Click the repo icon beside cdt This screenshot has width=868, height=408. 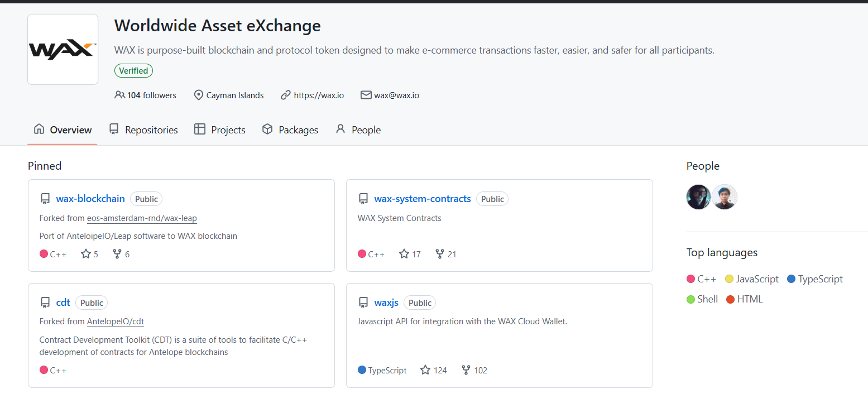click(x=45, y=303)
